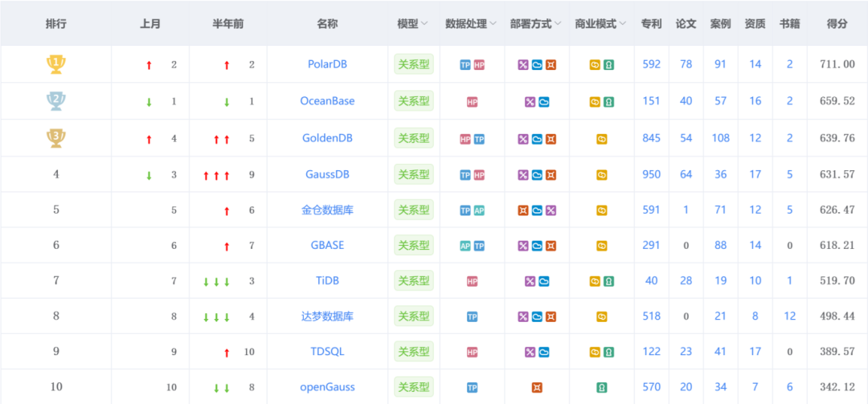This screenshot has height=404, width=868.
Task: Click the TP badge in the PolarDB row
Action: point(465,65)
